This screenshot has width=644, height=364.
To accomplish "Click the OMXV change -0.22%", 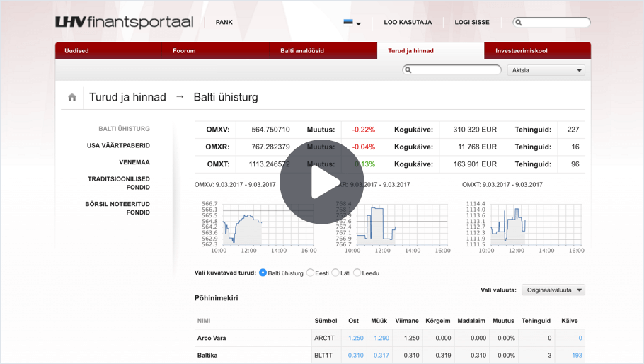I will click(364, 130).
